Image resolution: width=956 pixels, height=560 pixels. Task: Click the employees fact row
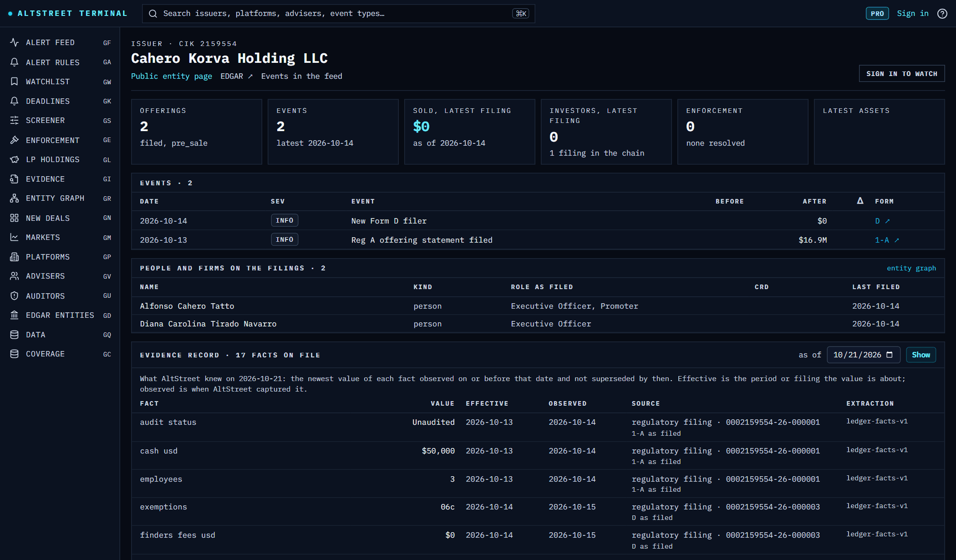point(538,484)
